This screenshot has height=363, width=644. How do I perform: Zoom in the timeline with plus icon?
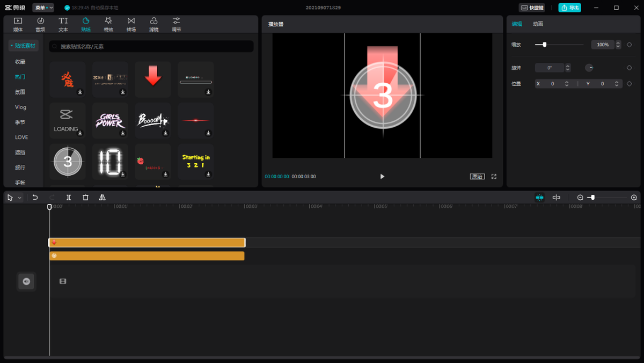pyautogui.click(x=634, y=198)
